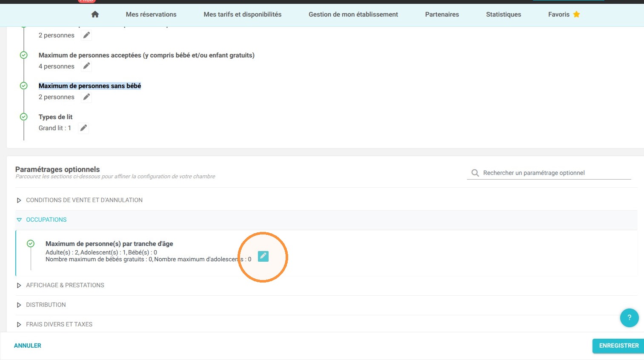Screen dimensions: 644x360
Task: Open Mes tarifs et disponibilités menu
Action: click(243, 14)
